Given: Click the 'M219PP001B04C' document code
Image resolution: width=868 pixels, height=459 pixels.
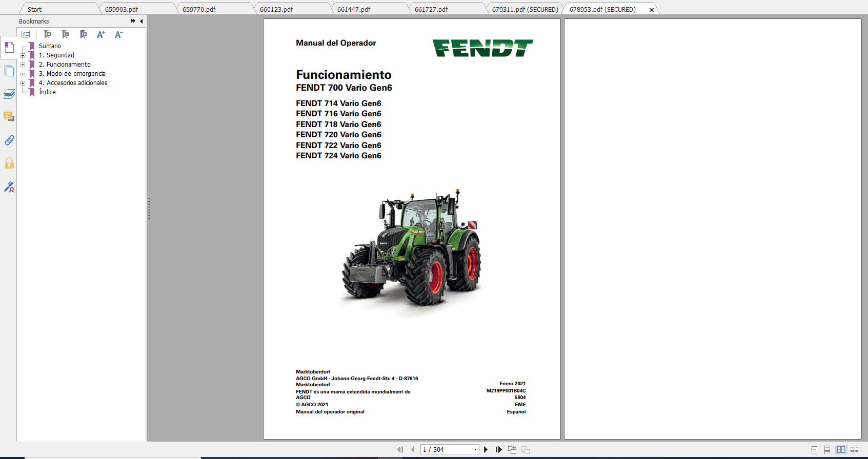Looking at the screenshot, I should (506, 391).
